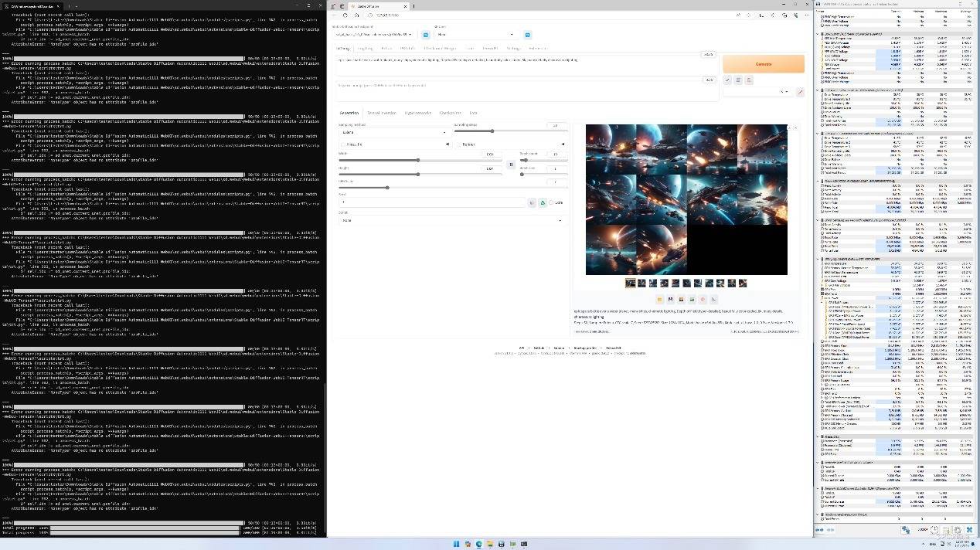This screenshot has height=550, width=980.
Task: Click the random seed dice icon
Action: [x=532, y=202]
